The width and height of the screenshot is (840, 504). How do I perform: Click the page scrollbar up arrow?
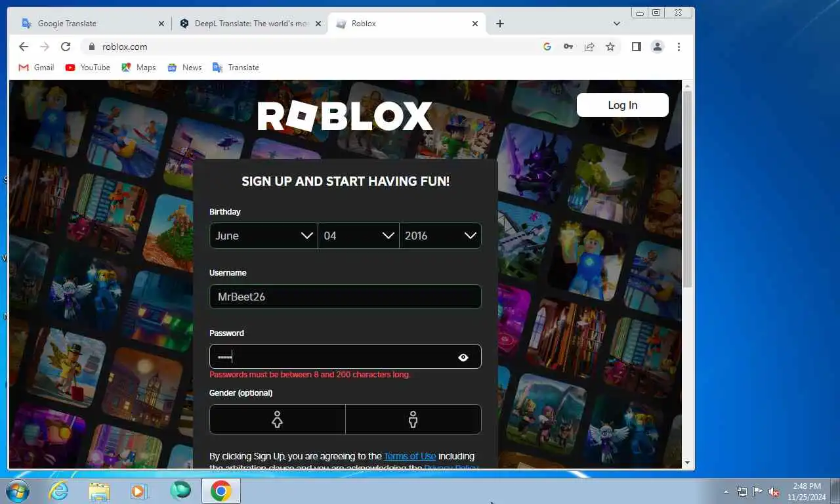coord(688,86)
